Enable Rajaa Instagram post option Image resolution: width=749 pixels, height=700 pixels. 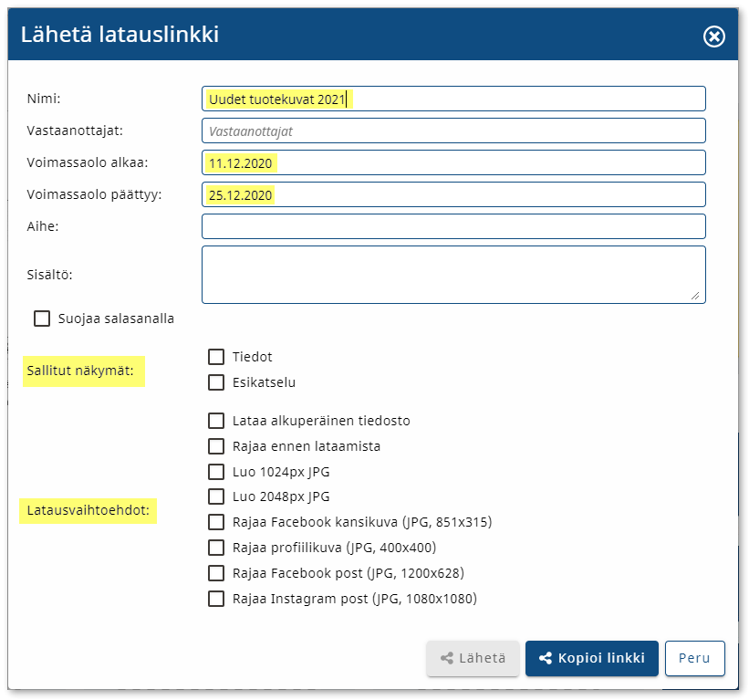pos(216,599)
